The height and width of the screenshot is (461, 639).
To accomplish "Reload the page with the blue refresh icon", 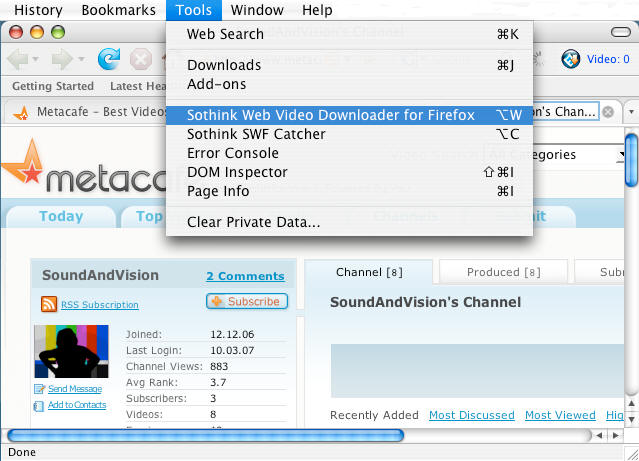I will pyautogui.click(x=109, y=59).
